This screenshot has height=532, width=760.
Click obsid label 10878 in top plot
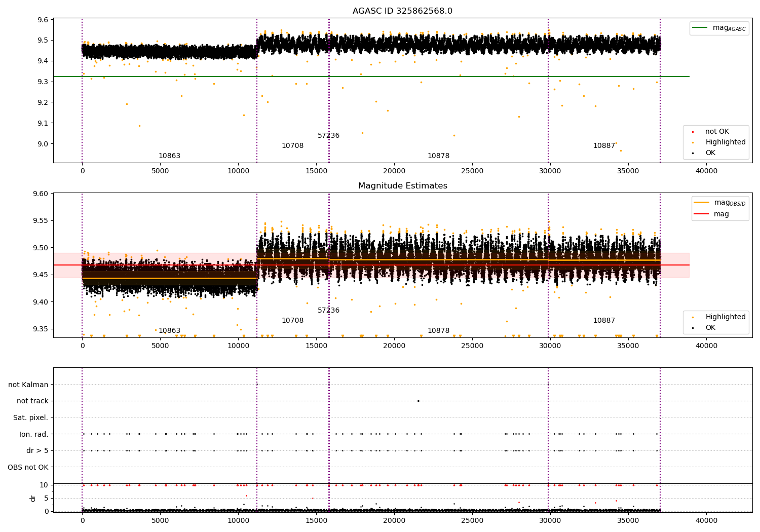pos(438,156)
